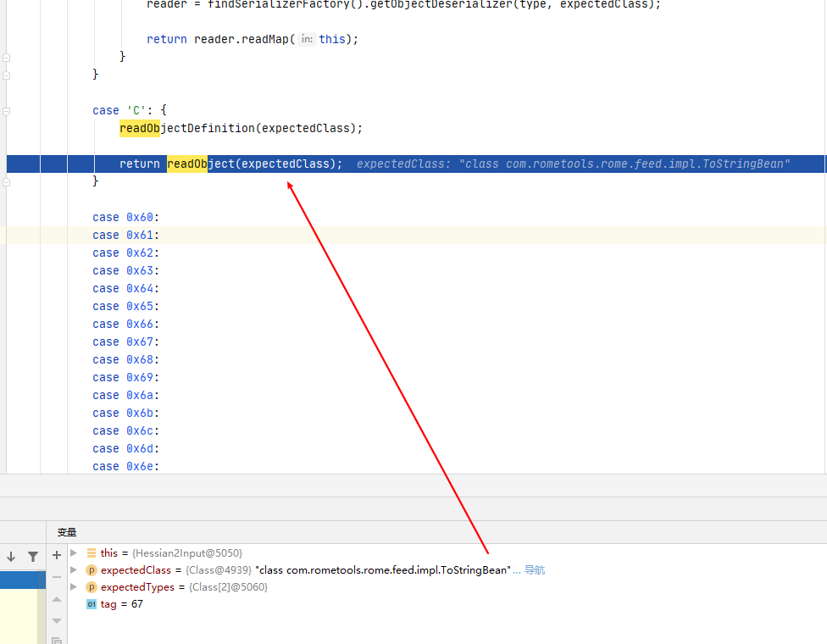
Task: Click the funnel filter icon in frames toolbar
Action: coord(33,557)
